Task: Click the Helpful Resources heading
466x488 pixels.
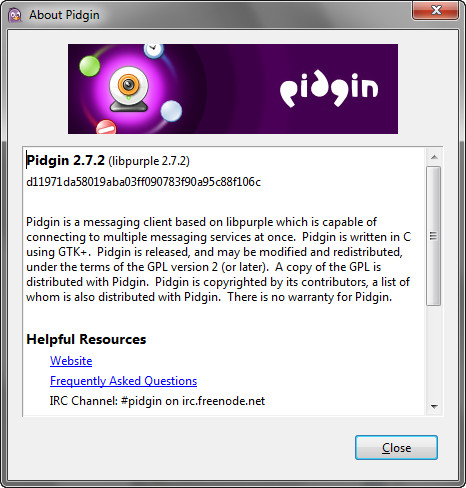Action: pyautogui.click(x=86, y=339)
